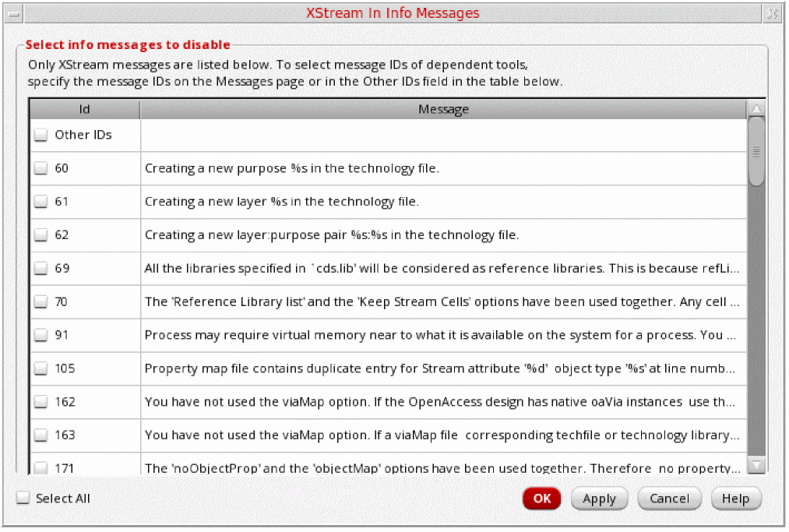Viewport: 789px width, 532px height.
Task: Open Help for this dialog
Action: (x=736, y=499)
